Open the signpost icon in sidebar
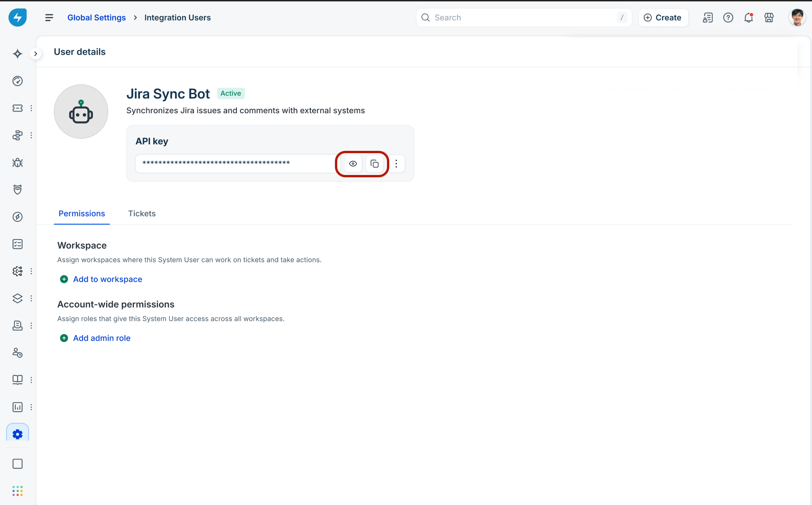The width and height of the screenshot is (812, 505). coord(18,136)
